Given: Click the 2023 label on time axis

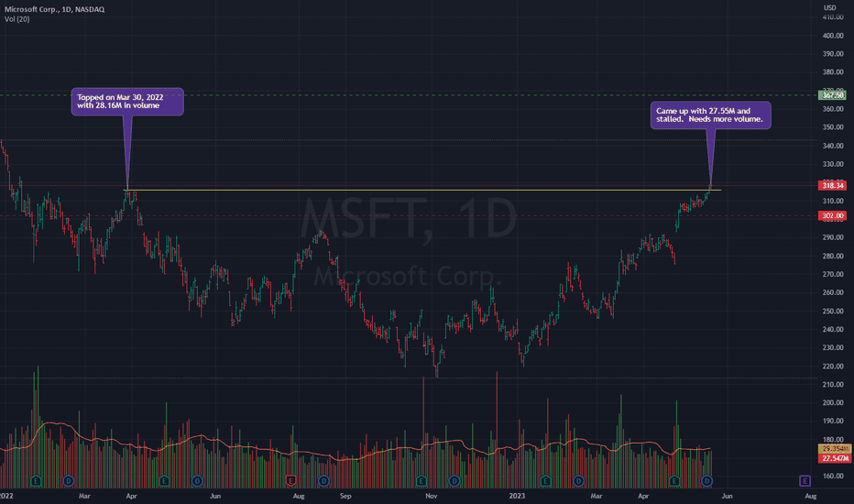Looking at the screenshot, I should click(517, 496).
